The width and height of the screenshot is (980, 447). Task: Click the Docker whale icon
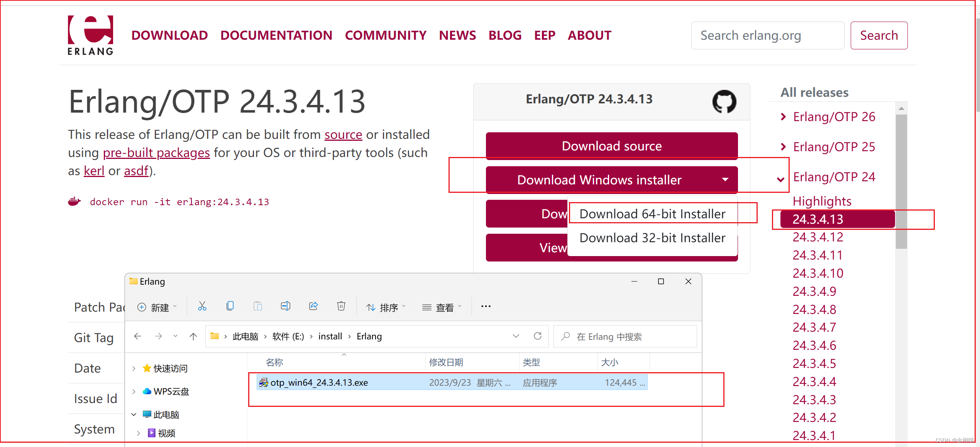(x=74, y=201)
